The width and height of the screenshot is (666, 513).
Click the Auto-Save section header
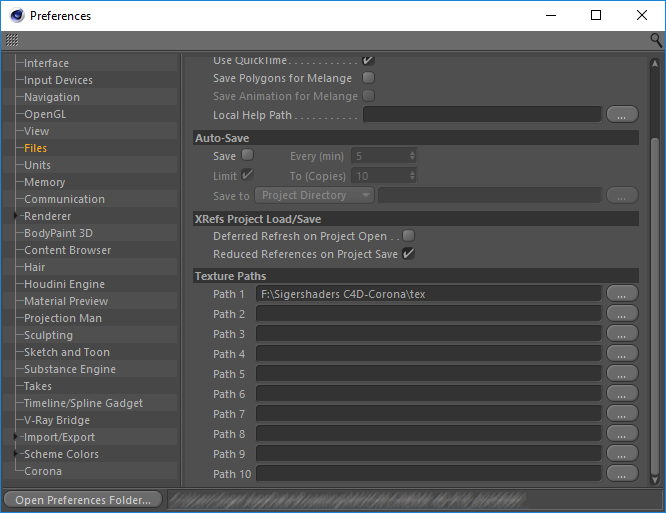pyautogui.click(x=416, y=138)
